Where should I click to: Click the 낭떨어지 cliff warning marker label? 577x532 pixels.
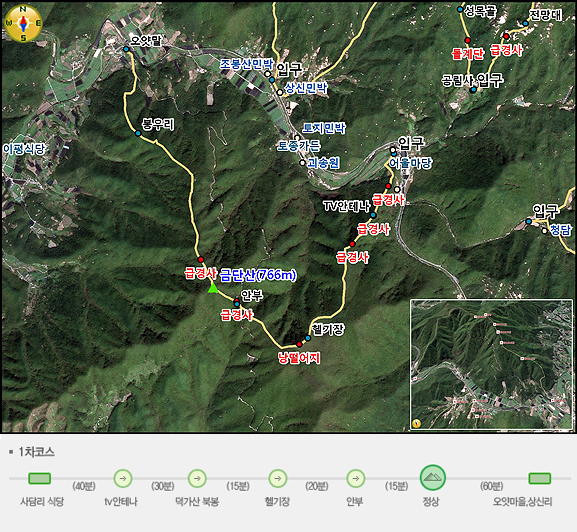point(299,358)
